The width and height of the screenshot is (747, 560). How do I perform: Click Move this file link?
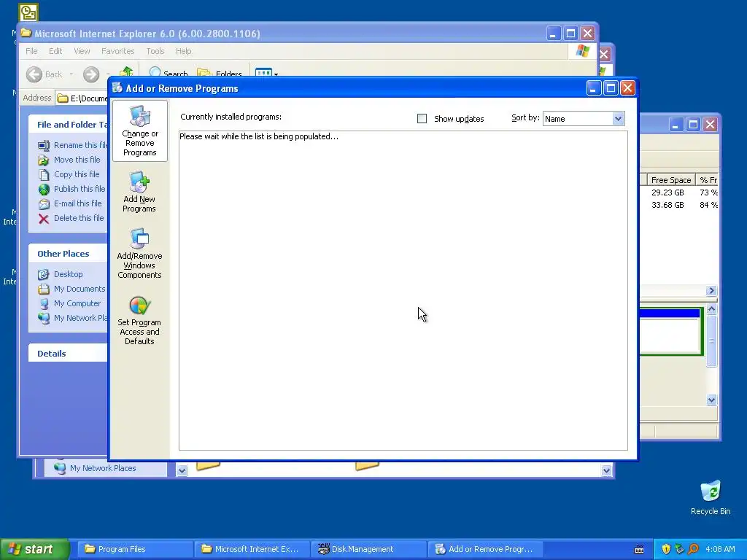coord(77,160)
